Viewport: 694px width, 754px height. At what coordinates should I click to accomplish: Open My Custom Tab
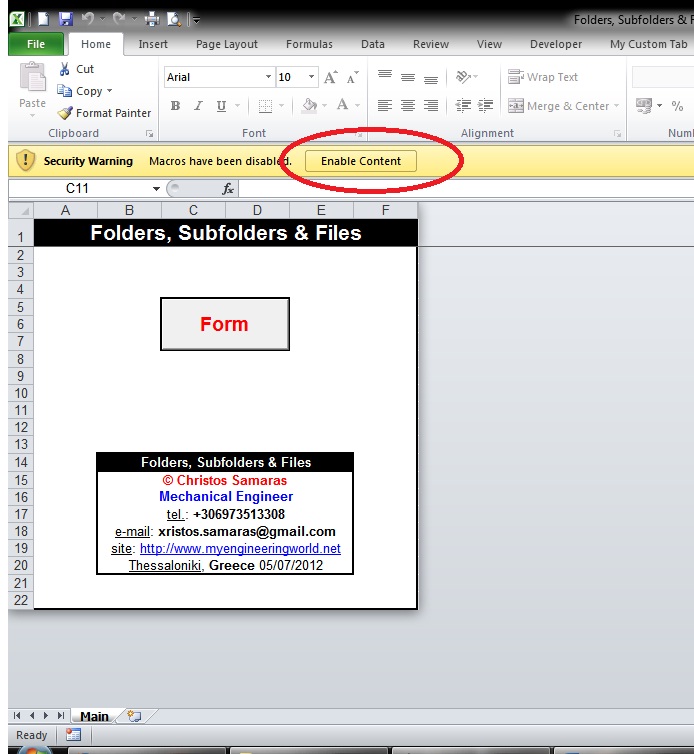click(648, 44)
